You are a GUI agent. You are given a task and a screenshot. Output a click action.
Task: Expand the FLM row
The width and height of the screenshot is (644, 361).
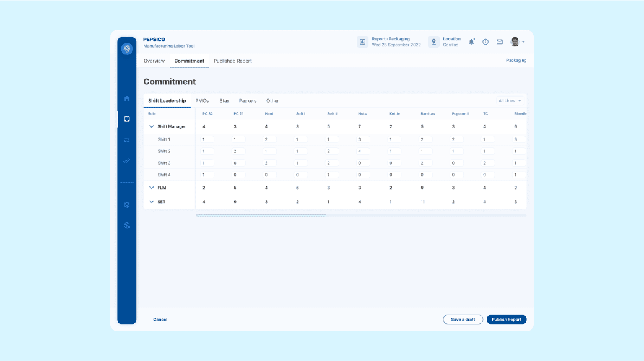[x=152, y=187]
